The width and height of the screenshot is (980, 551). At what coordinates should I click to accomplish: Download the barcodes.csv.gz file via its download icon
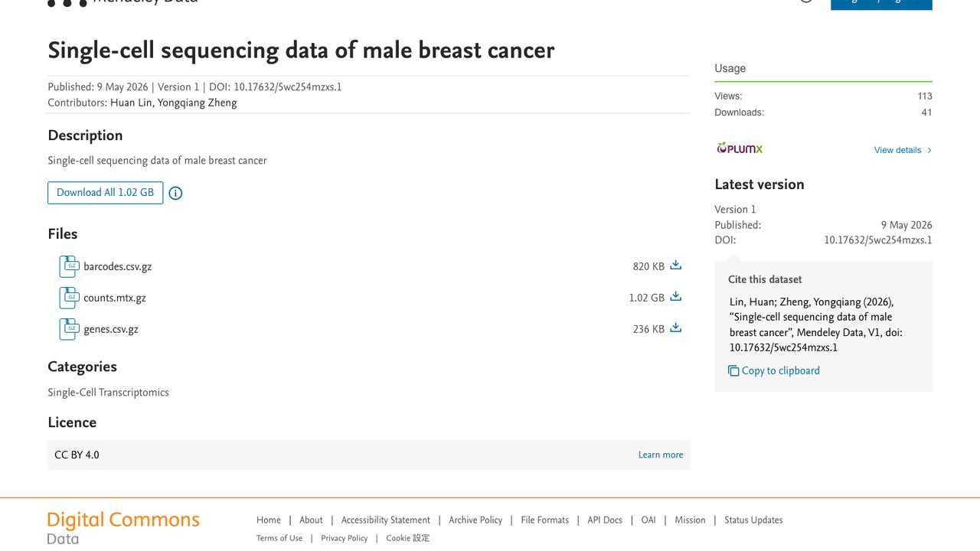pos(675,266)
